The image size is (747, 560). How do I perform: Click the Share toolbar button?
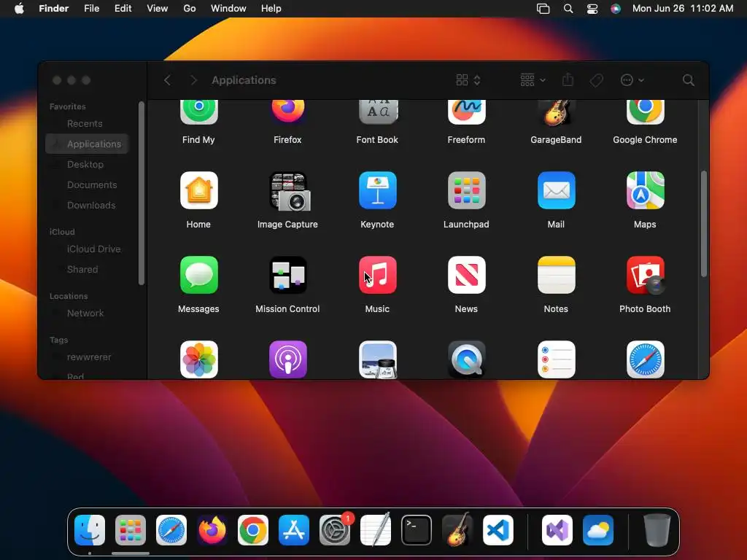tap(568, 80)
